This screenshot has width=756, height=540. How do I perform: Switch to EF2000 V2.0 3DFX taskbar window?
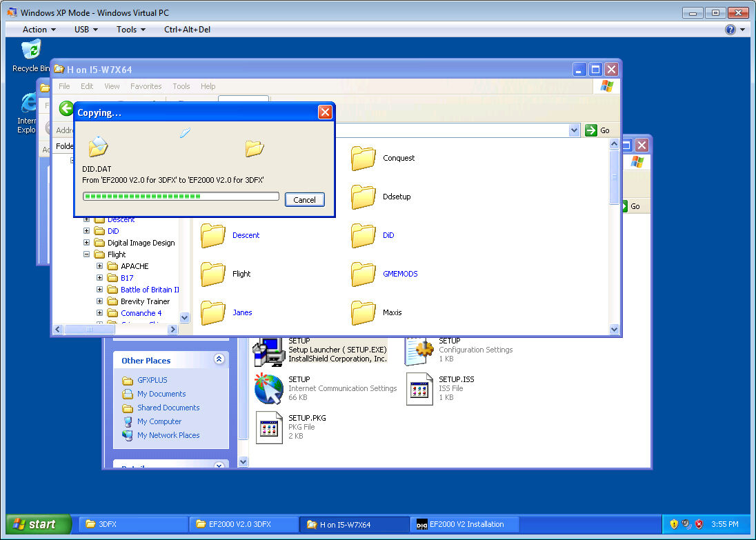coord(244,524)
